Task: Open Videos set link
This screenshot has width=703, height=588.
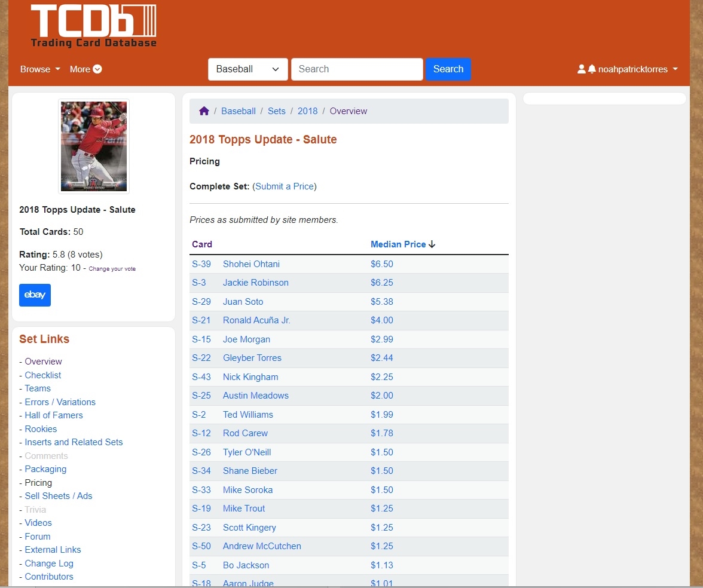Action: (x=38, y=522)
